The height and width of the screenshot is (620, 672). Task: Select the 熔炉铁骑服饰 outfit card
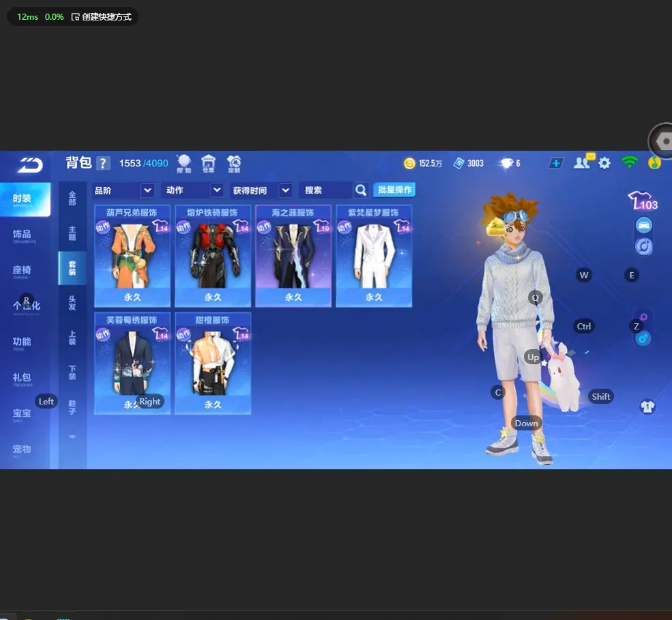pos(213,256)
